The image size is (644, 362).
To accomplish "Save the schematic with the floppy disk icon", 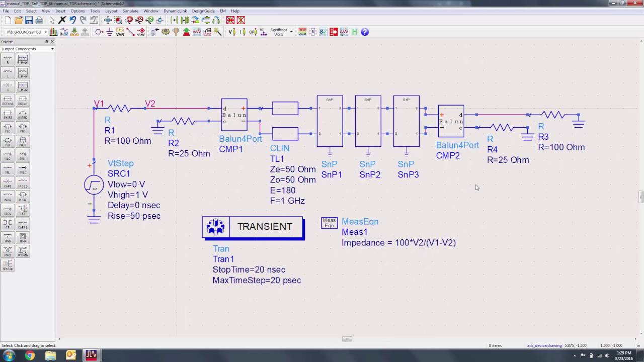I will 29,20.
